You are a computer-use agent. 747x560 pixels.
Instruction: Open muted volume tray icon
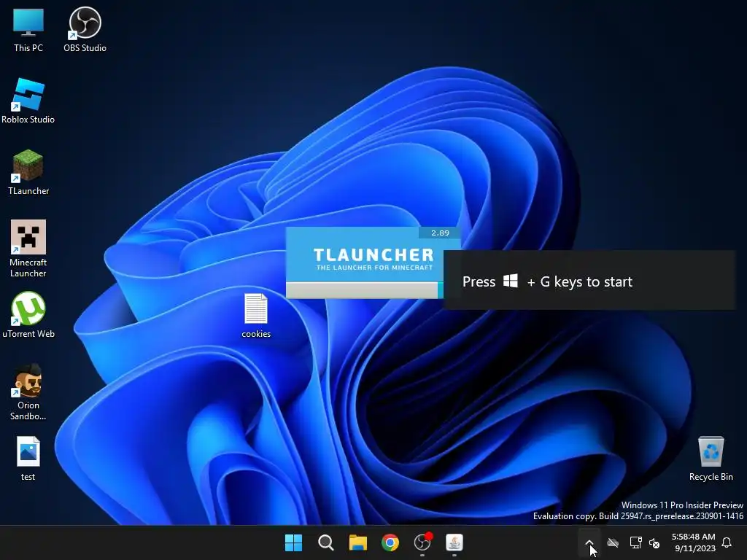tap(654, 542)
